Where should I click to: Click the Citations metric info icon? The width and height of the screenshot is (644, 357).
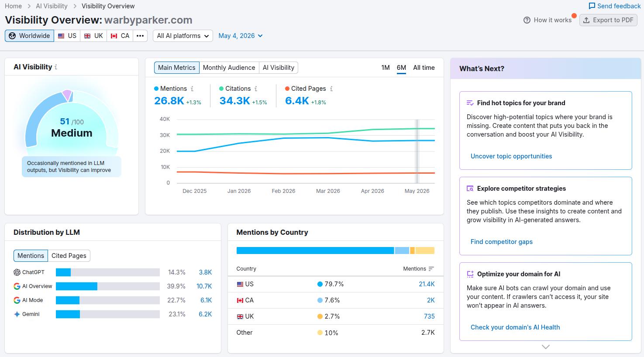click(x=256, y=89)
